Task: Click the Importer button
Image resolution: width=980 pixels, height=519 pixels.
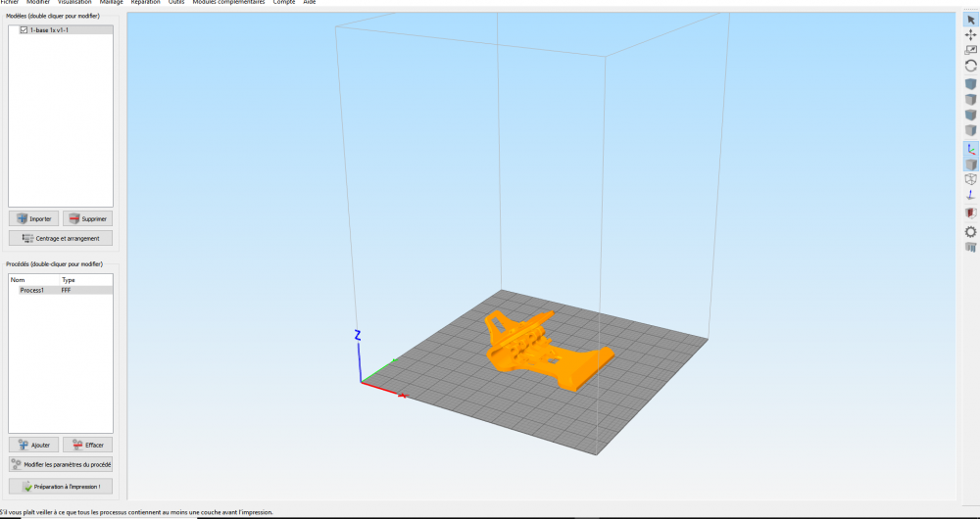Action: [33, 218]
